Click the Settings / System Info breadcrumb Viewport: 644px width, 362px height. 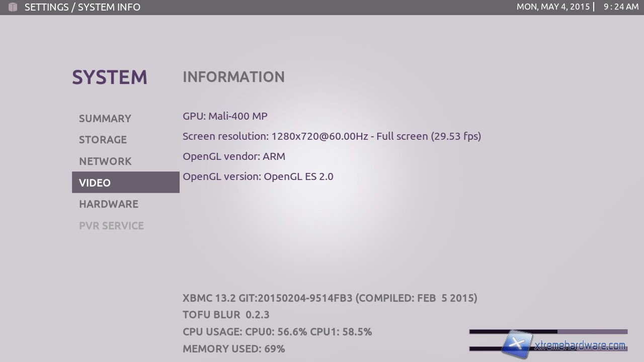[x=83, y=7]
